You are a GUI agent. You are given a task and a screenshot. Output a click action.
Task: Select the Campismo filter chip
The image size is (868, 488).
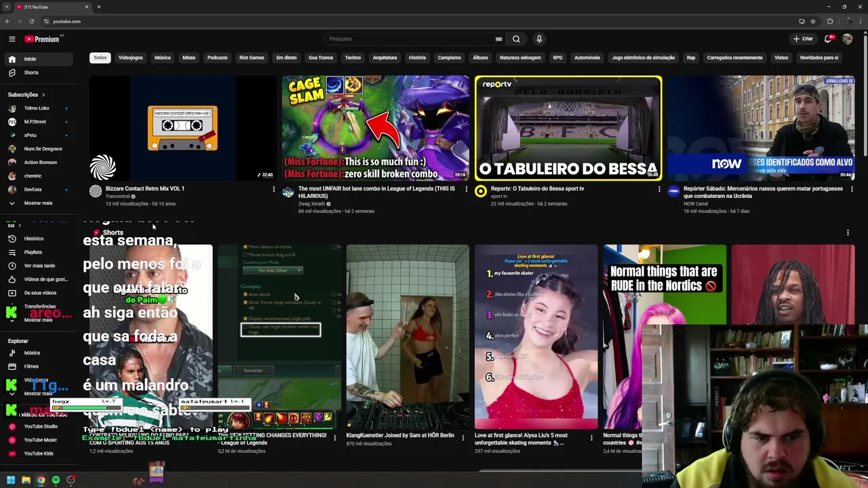[x=449, y=58]
